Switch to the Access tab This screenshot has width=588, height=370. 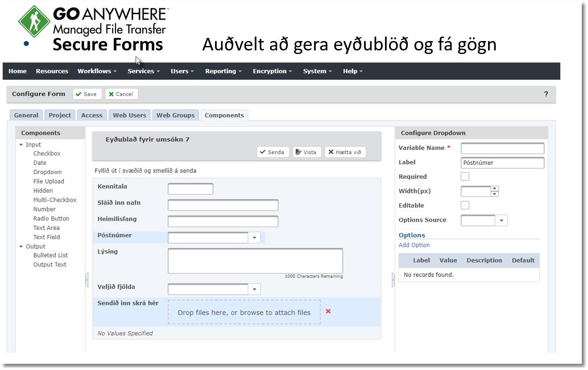(x=92, y=115)
